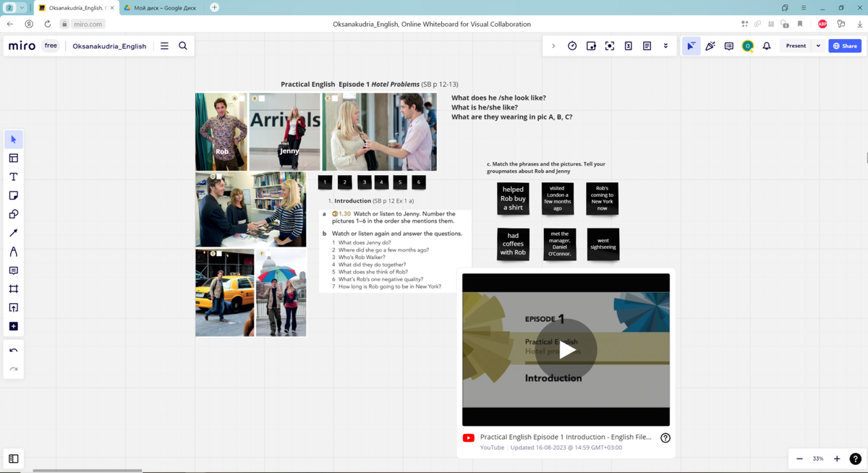Open the Upload tool

[x=14, y=307]
